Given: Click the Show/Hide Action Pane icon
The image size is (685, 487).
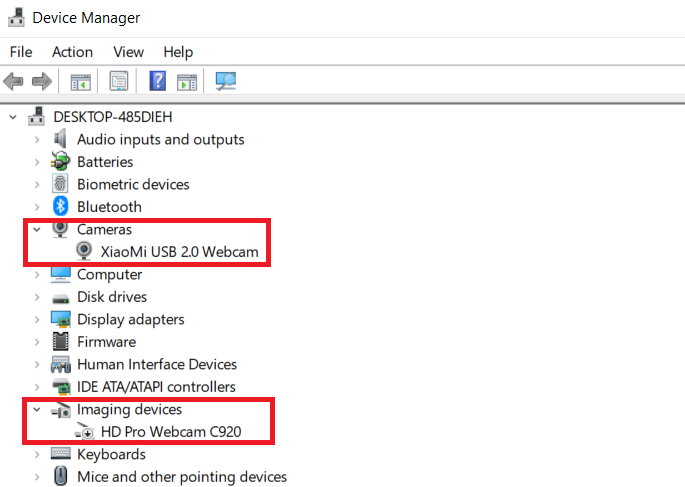Looking at the screenshot, I should (186, 81).
